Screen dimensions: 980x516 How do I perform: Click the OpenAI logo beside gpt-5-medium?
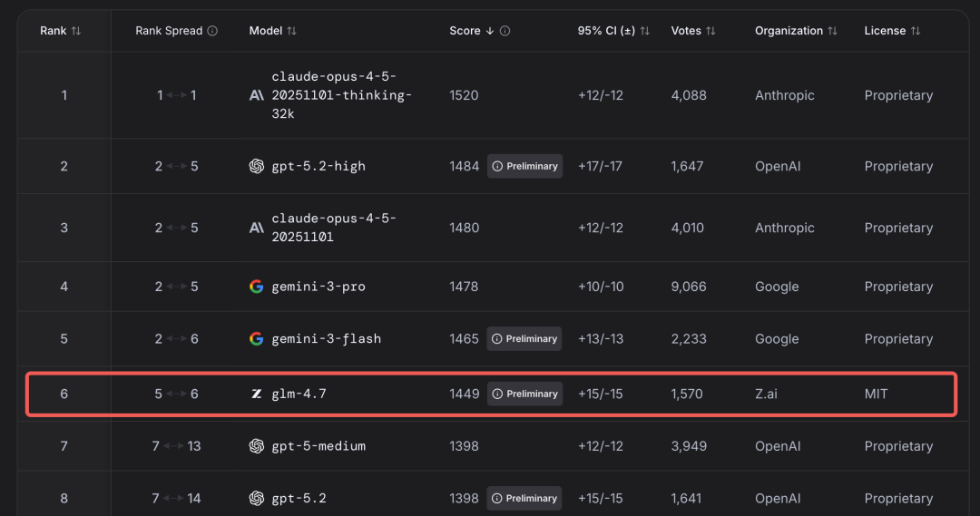tap(257, 446)
